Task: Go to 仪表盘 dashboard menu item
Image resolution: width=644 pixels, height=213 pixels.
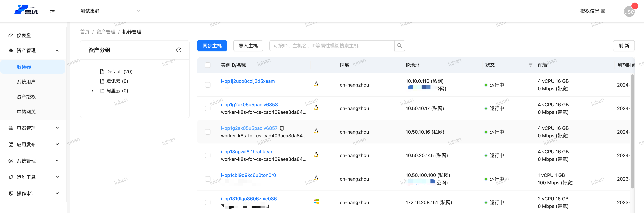Action: 24,36
